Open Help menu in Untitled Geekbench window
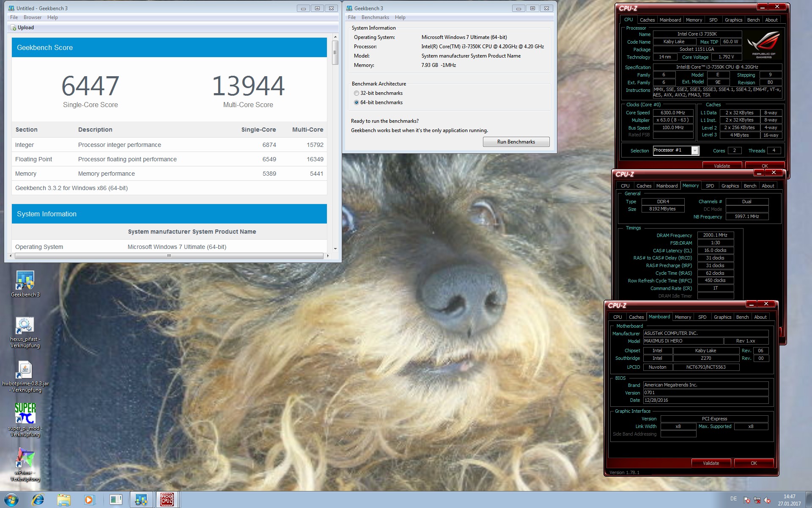Viewport: 812px width, 508px height. coord(52,17)
